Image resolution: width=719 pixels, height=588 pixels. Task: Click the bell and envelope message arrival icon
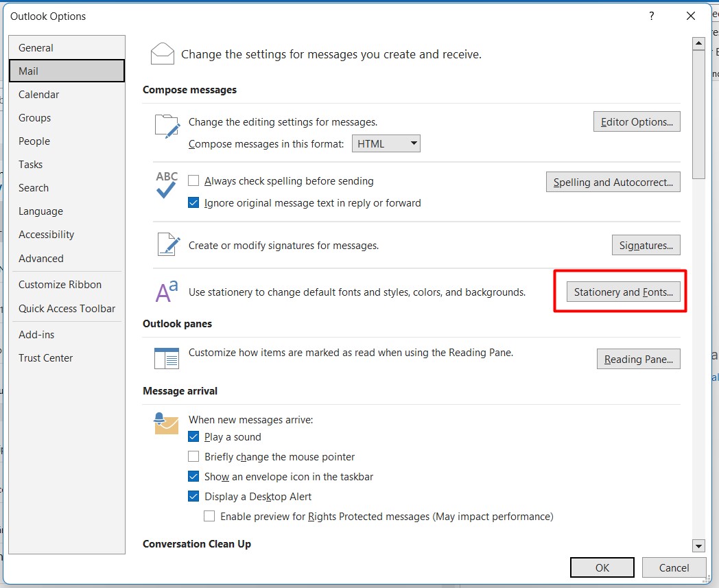(166, 423)
